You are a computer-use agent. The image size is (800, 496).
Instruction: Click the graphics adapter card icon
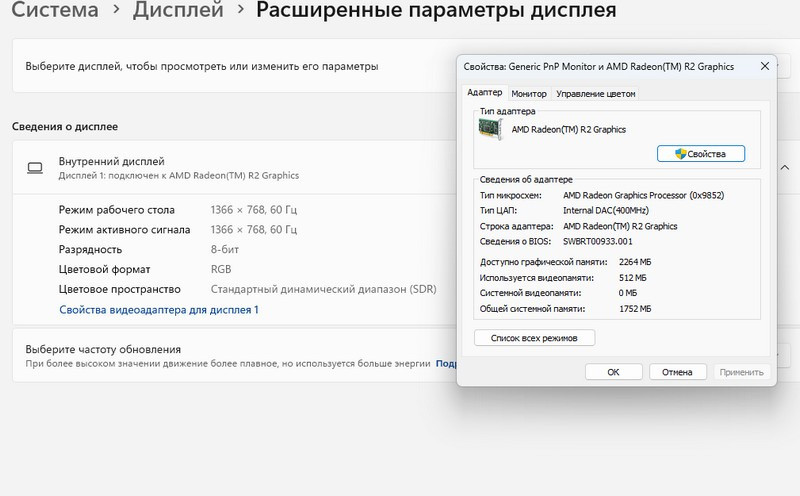point(491,129)
